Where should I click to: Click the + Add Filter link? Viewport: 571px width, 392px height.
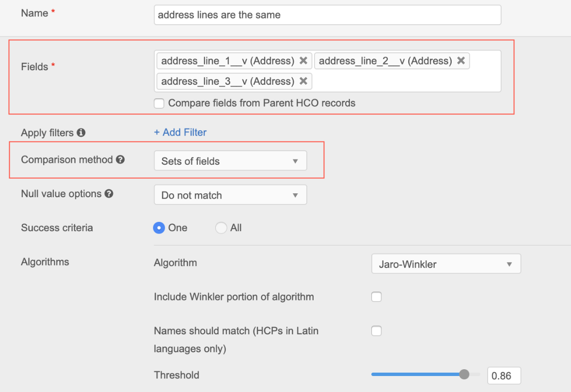pyautogui.click(x=180, y=132)
